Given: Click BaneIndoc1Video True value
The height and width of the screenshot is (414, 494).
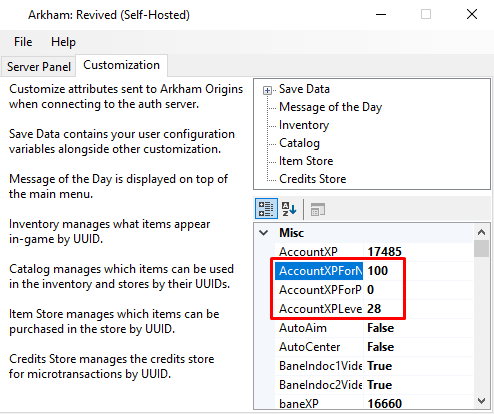Looking at the screenshot, I should click(418, 366).
